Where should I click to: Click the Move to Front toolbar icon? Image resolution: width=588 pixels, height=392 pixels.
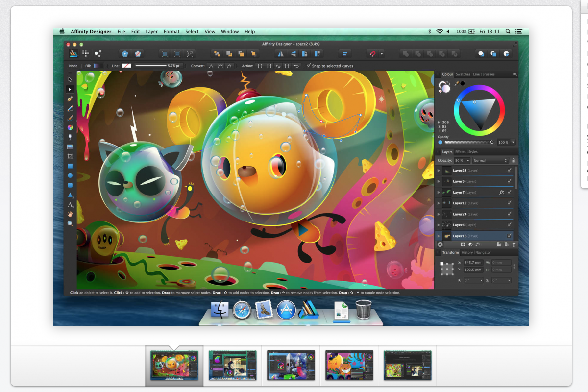254,54
